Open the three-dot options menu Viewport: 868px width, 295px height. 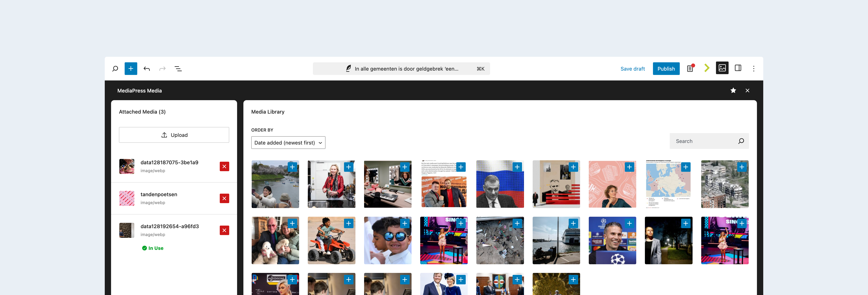pos(754,68)
